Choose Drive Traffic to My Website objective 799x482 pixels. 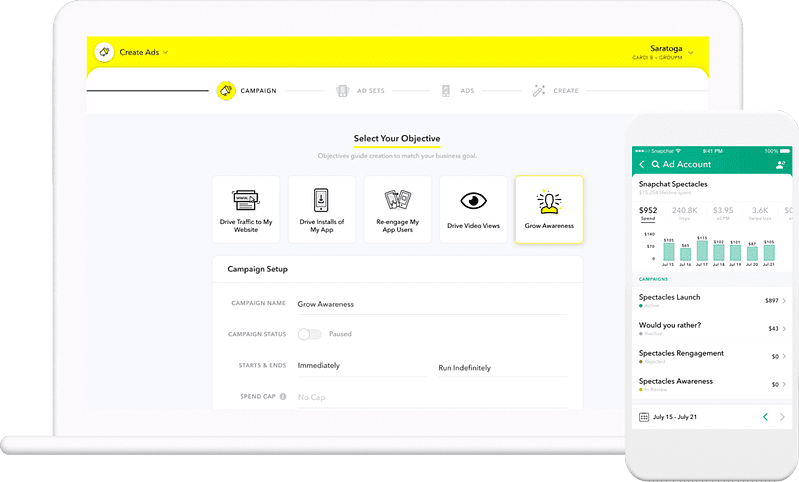[x=246, y=209]
